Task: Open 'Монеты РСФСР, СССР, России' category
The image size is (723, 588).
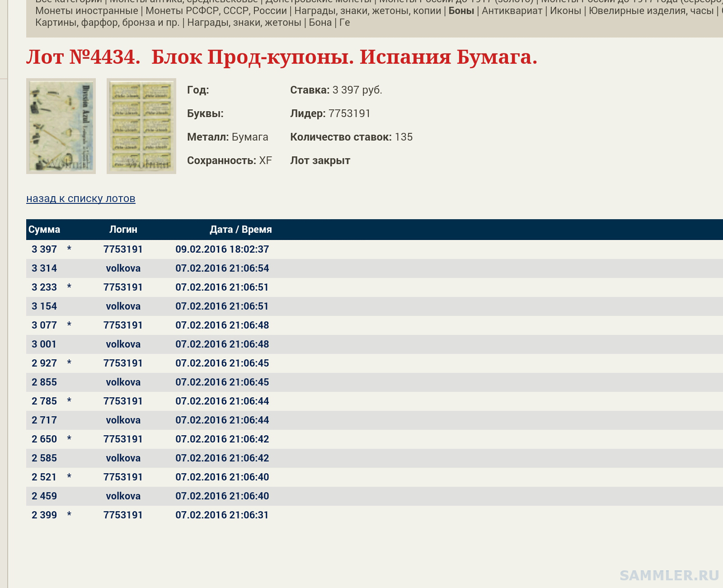Action: point(216,10)
